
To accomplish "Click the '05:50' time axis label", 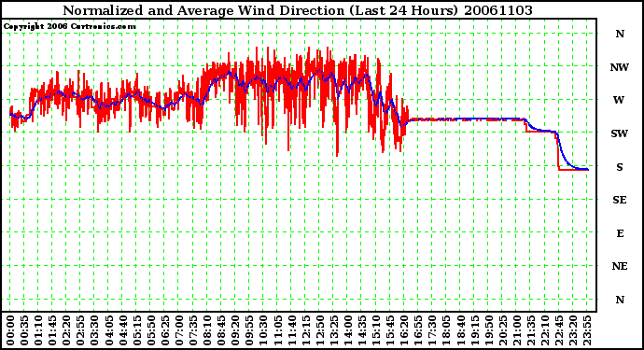I will click(151, 330).
